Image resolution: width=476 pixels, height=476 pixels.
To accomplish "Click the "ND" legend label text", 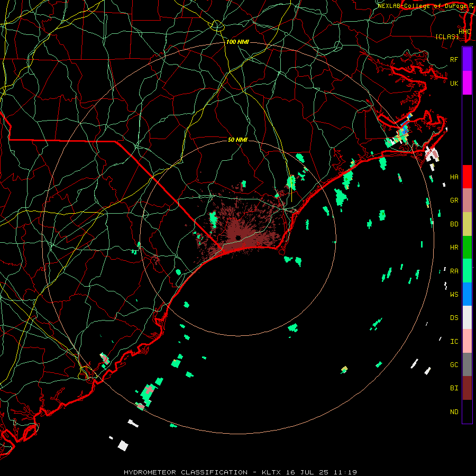I will pyautogui.click(x=454, y=412).
